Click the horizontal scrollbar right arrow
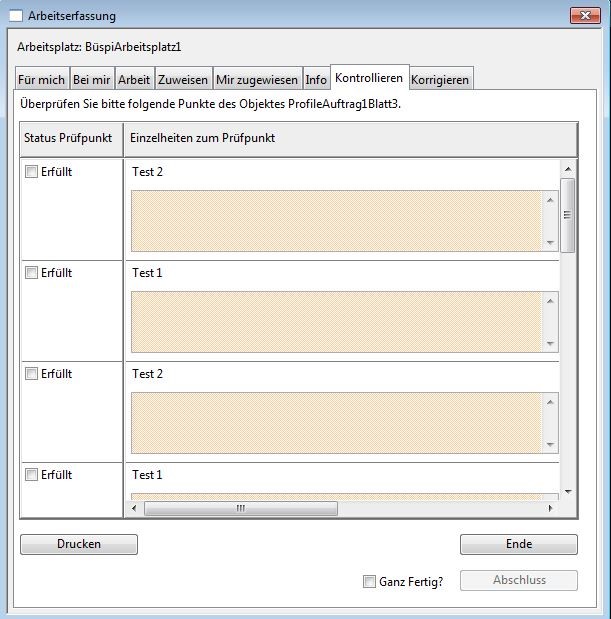This screenshot has height=619, width=611. 550,508
